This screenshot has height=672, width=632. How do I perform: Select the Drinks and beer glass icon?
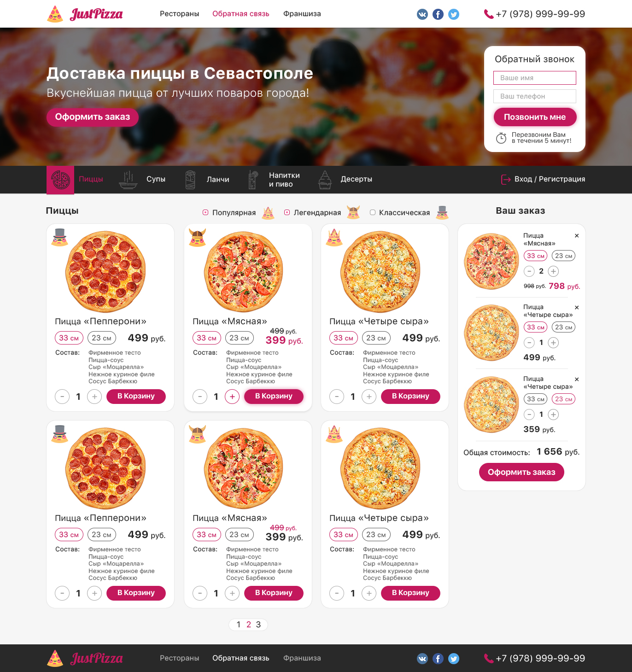click(252, 180)
